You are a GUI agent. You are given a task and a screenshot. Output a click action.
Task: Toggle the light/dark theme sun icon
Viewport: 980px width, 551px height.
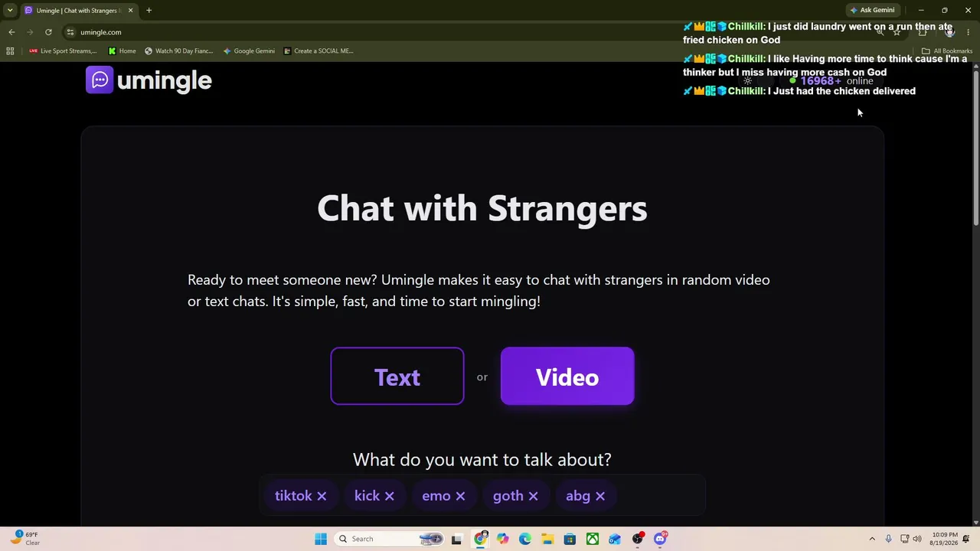click(748, 81)
